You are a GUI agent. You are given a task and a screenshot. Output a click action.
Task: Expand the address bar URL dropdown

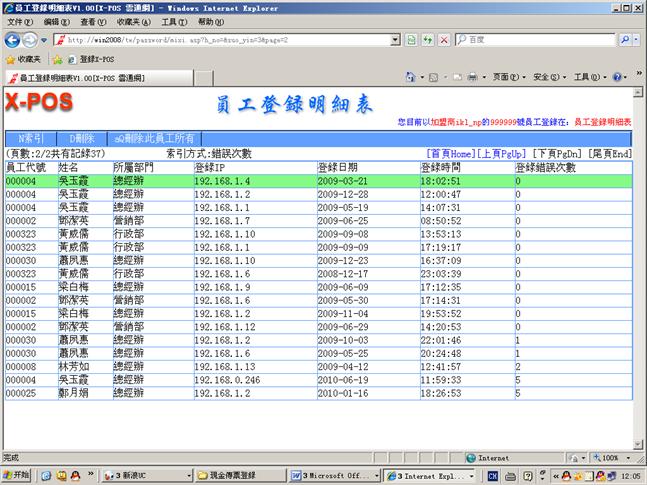(395, 40)
